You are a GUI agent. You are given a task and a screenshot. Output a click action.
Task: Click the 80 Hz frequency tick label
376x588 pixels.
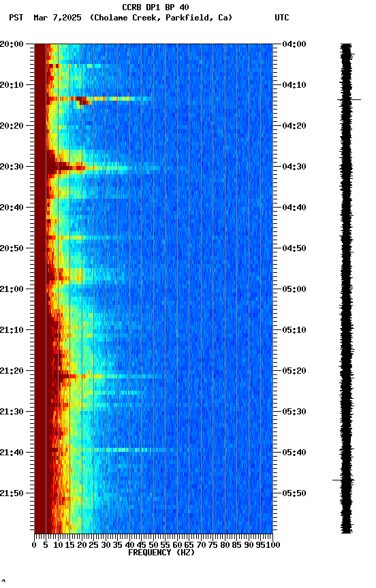(x=225, y=545)
